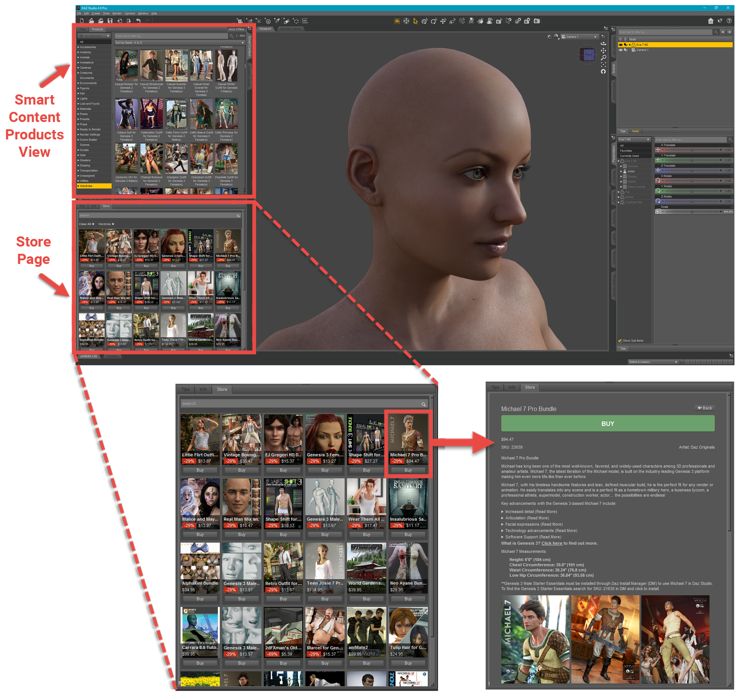The image size is (741, 700).
Task: Open the Render menu
Action: point(117,13)
